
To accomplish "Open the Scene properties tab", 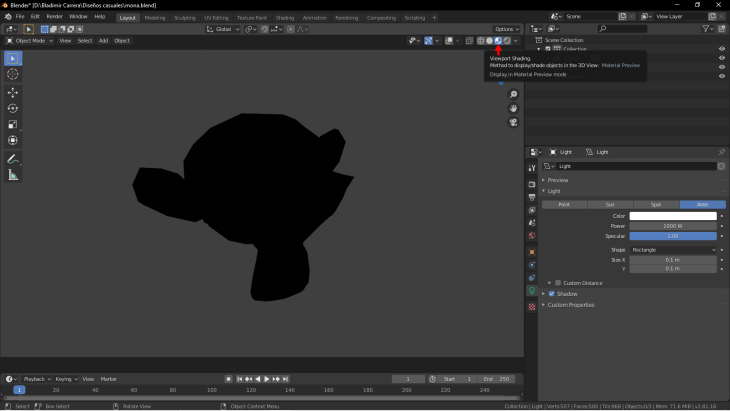I will (x=532, y=223).
